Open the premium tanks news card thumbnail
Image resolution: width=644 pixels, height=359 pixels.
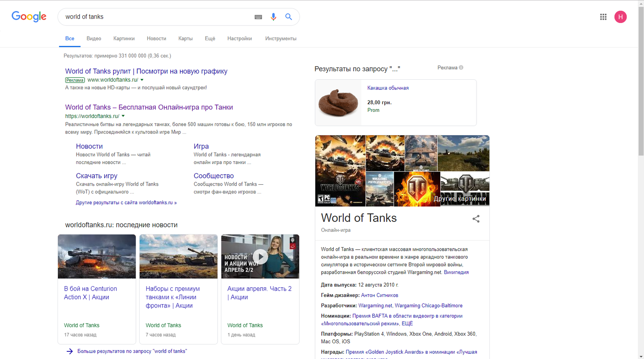[x=178, y=256]
